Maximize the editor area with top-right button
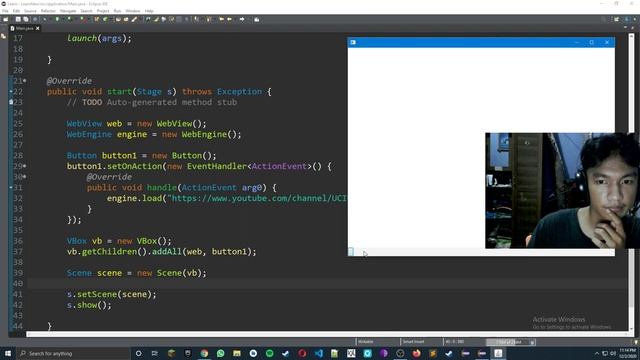640x360 pixels. [x=633, y=28]
